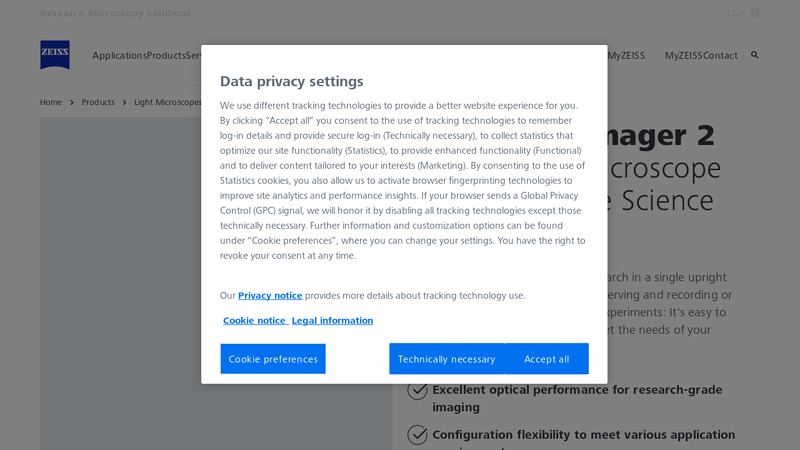Click the Products breadcrumb link
This screenshot has height=450, width=800.
[x=98, y=102]
